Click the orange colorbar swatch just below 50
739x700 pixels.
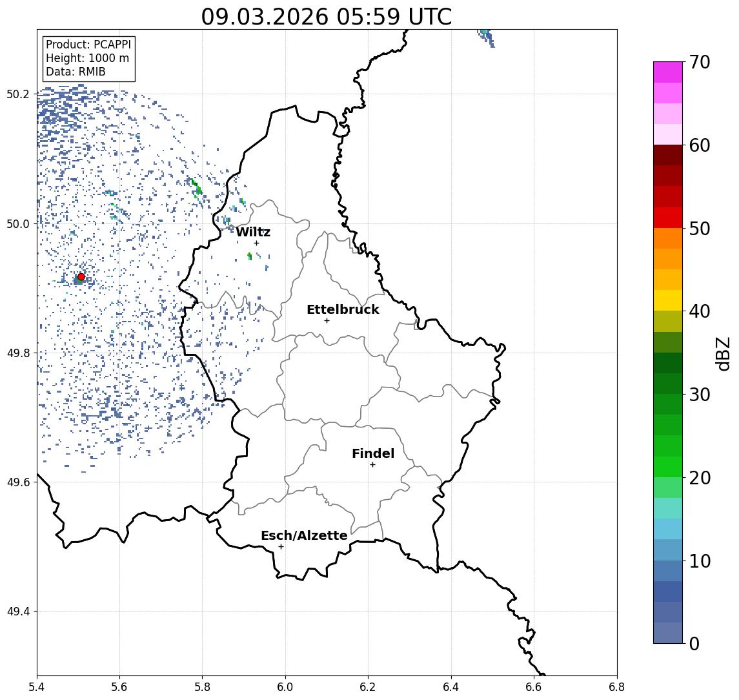point(668,238)
